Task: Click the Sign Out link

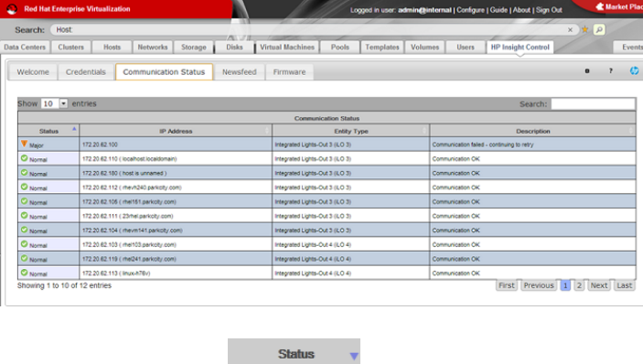Action: tap(549, 10)
